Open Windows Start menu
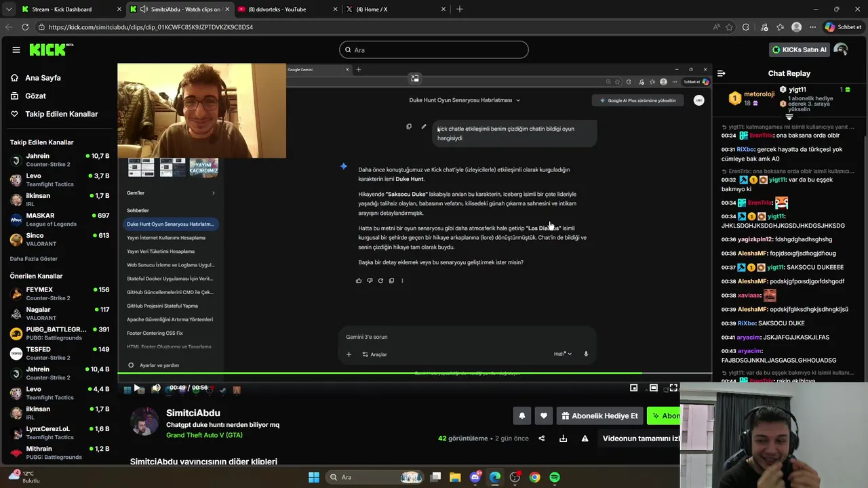868x488 pixels. click(x=314, y=477)
